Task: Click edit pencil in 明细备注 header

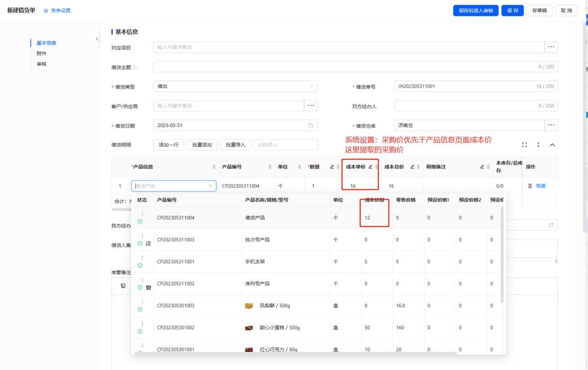Action: 482,167
